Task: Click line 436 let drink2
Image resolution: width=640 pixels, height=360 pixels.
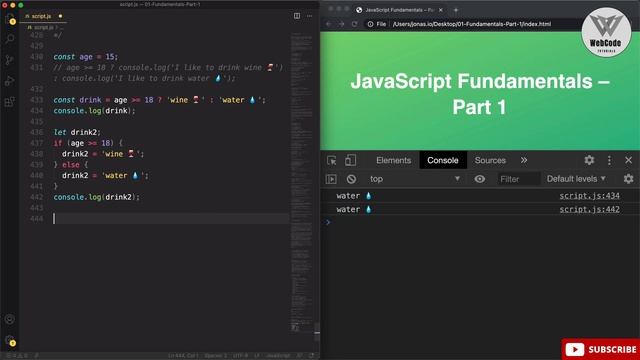Action: [77, 132]
